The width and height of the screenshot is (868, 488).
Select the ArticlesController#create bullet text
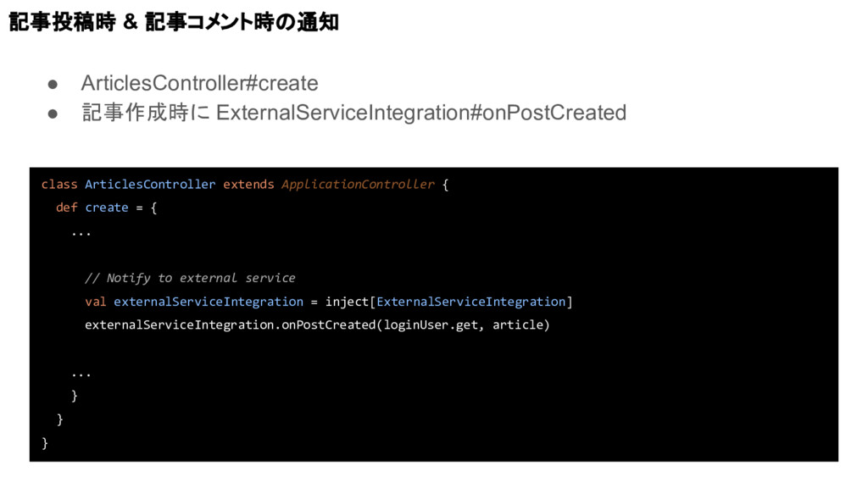tap(199, 83)
